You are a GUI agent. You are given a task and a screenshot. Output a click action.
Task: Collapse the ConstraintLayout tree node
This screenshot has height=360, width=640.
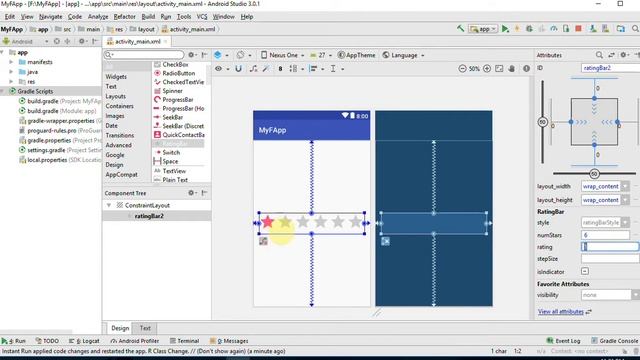pyautogui.click(x=109, y=205)
